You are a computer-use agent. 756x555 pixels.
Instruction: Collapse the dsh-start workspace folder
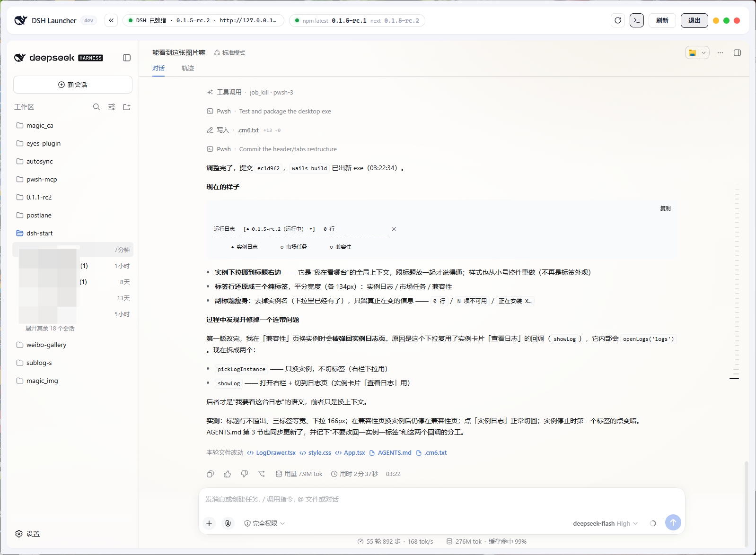[73, 233]
